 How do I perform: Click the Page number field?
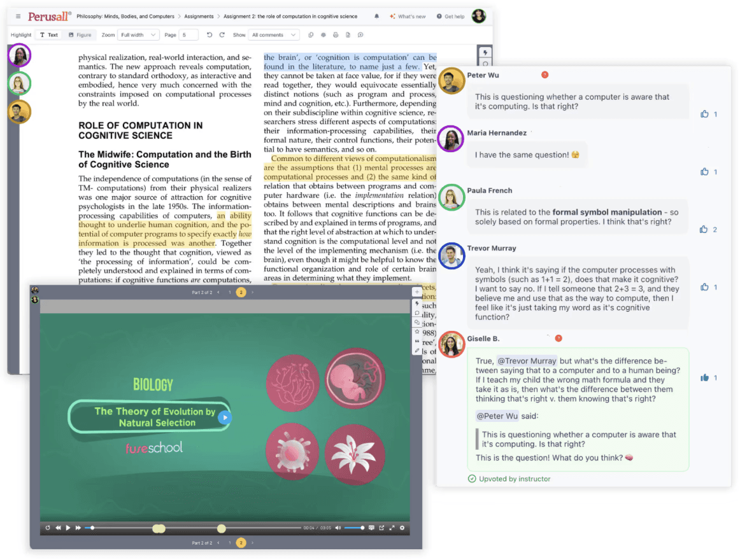189,35
